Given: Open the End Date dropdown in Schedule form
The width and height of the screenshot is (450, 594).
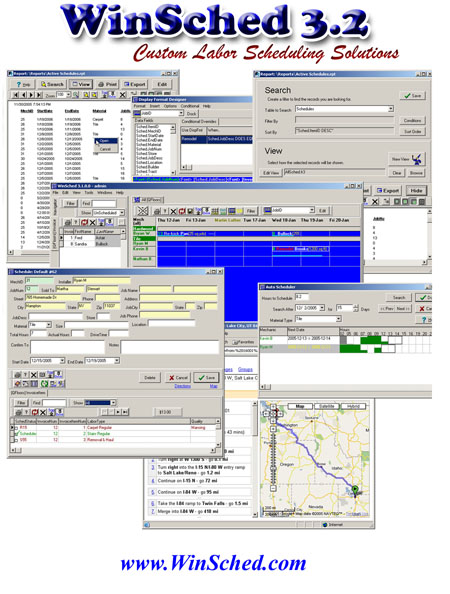Looking at the screenshot, I should click(117, 361).
